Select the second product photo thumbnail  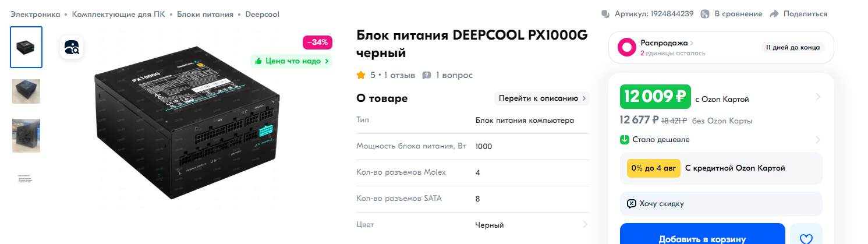coord(26,91)
